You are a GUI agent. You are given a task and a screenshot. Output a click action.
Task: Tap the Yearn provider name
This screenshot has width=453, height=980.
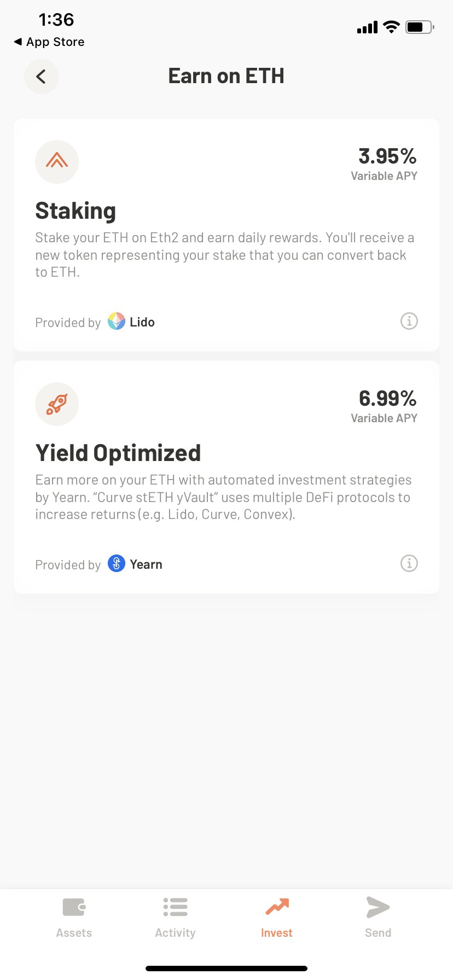pos(146,564)
